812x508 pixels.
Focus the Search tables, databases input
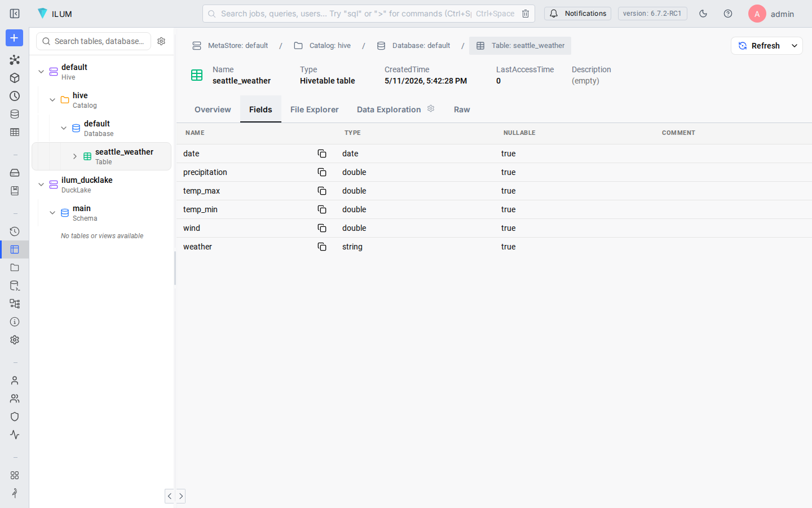pyautogui.click(x=94, y=41)
